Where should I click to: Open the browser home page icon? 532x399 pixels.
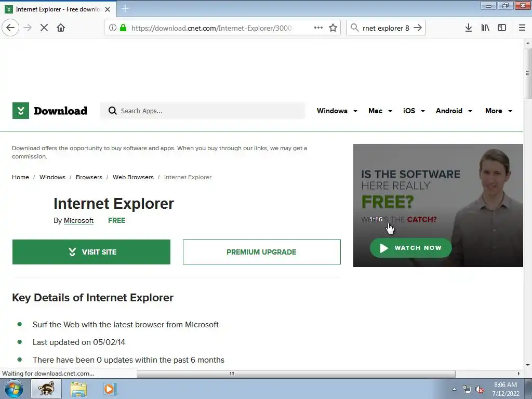pos(61,28)
